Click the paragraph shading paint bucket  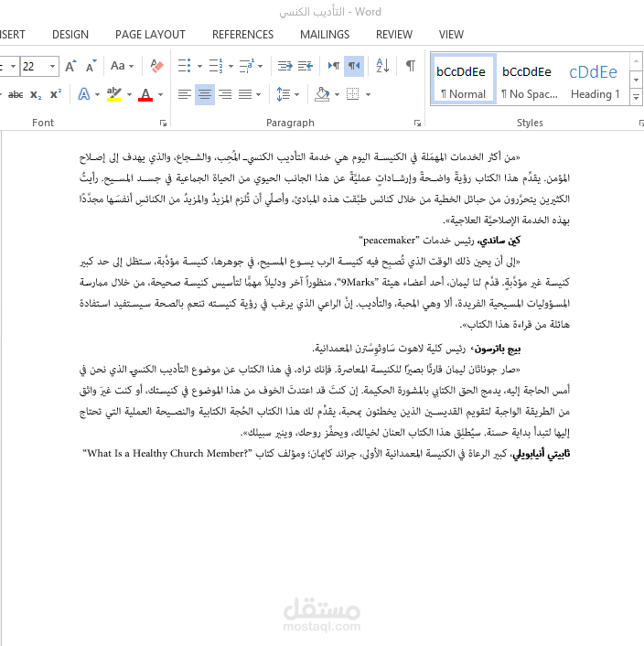322,95
